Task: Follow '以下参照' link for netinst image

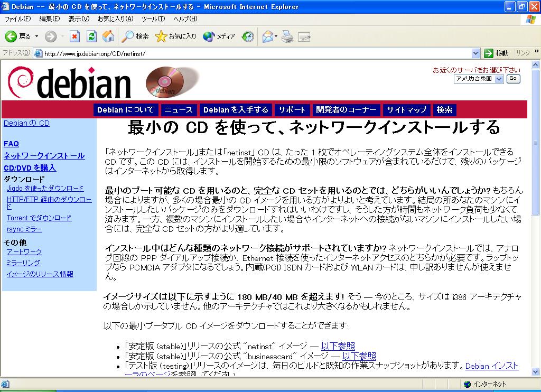Action: pyautogui.click(x=338, y=346)
